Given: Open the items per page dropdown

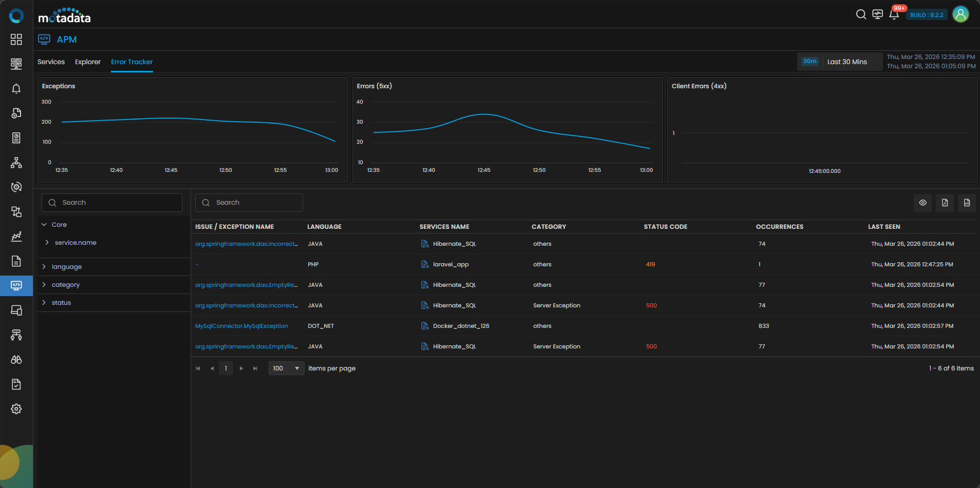Looking at the screenshot, I should click(286, 368).
